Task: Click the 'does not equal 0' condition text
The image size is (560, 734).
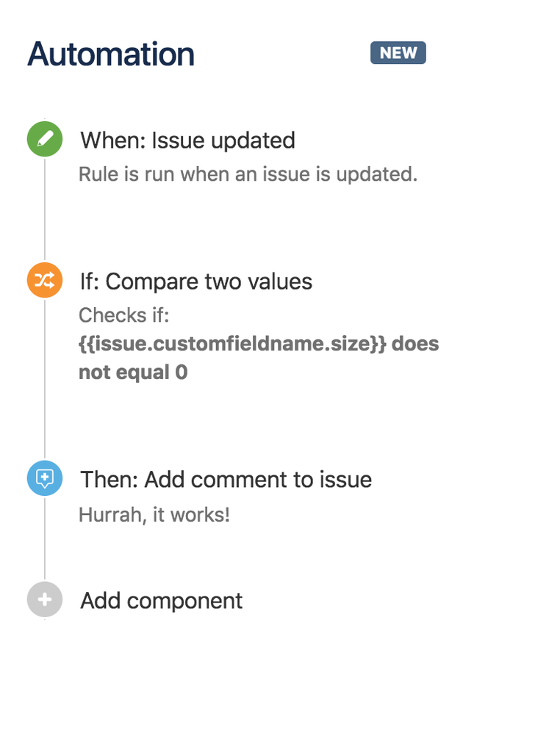Action: point(132,371)
